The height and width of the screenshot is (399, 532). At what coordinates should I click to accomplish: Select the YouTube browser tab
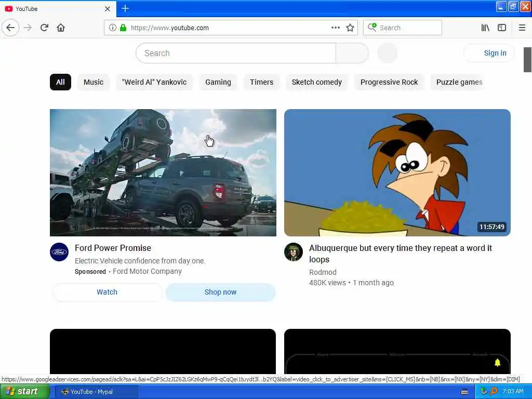click(58, 9)
